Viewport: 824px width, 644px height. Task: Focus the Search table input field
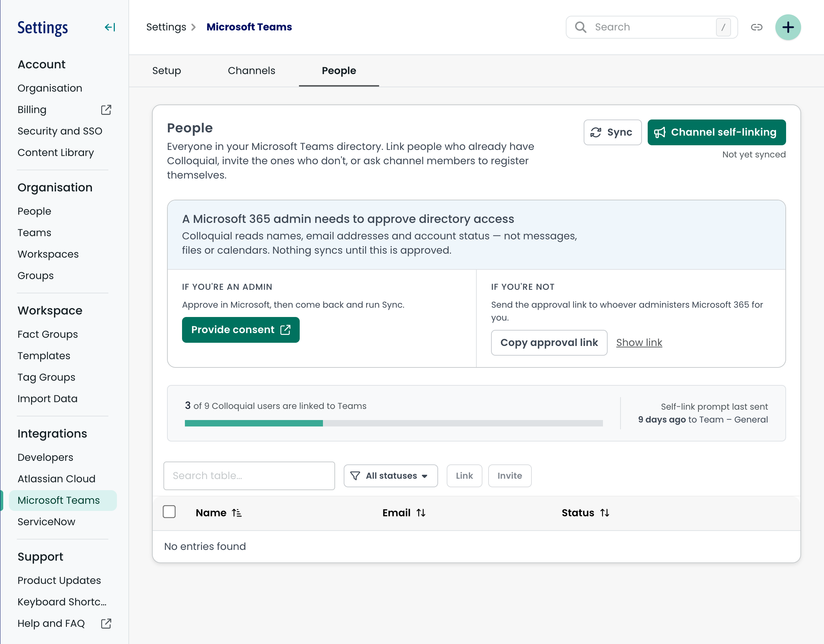tap(249, 475)
